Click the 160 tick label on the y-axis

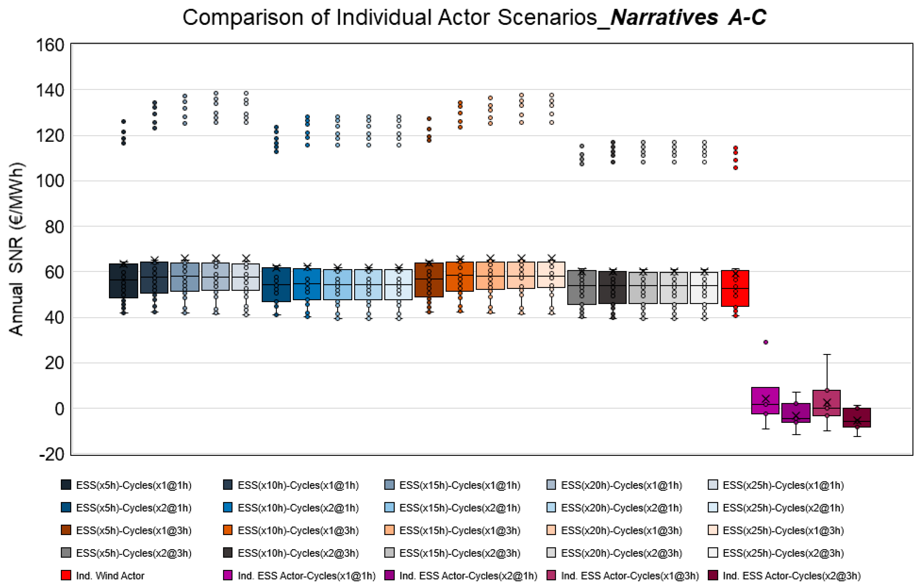coord(50,45)
